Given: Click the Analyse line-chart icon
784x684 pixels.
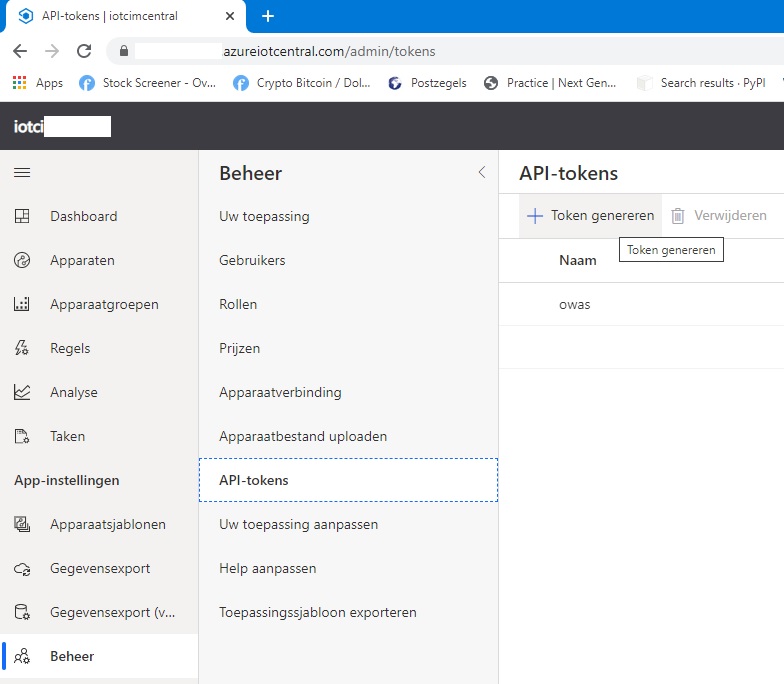Looking at the screenshot, I should (x=22, y=392).
